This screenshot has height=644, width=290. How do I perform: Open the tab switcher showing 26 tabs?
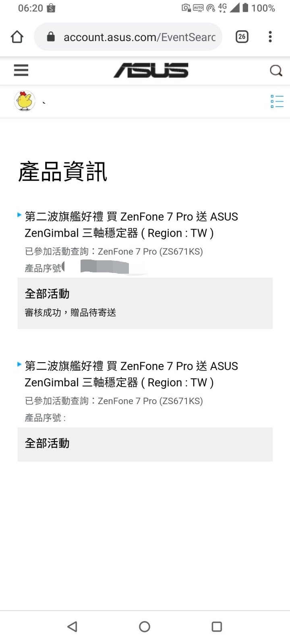point(242,37)
